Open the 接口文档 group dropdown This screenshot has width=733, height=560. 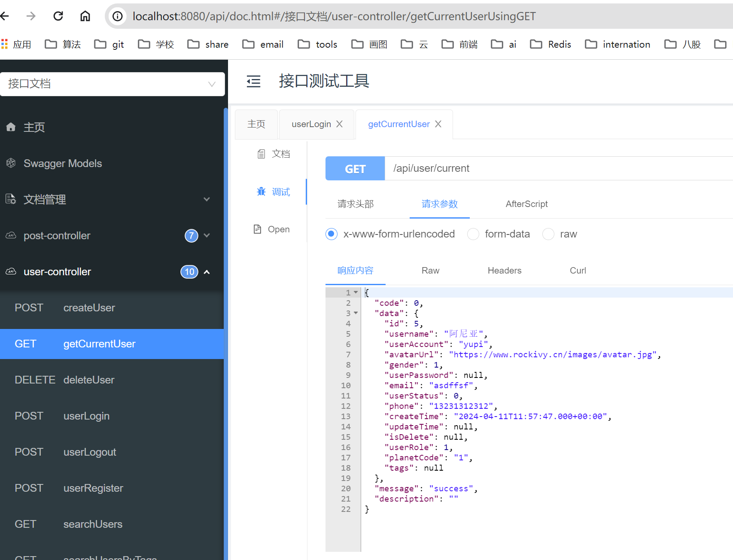coord(113,84)
